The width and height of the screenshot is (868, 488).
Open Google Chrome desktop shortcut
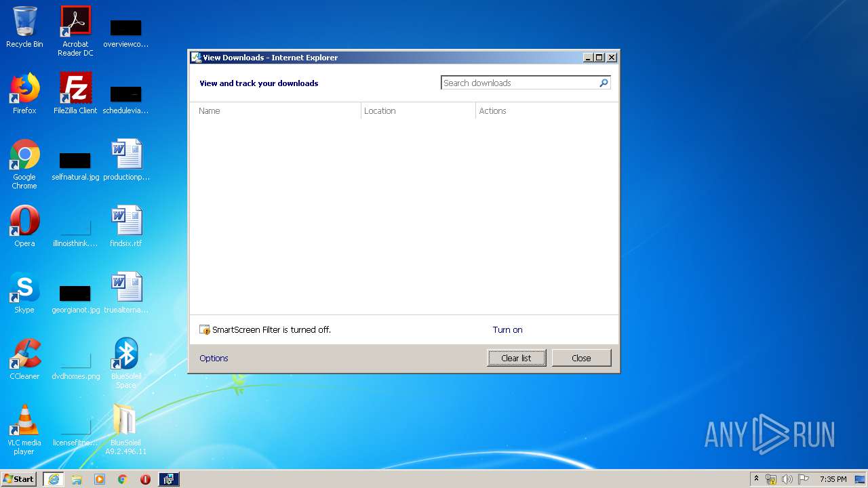[x=24, y=164]
